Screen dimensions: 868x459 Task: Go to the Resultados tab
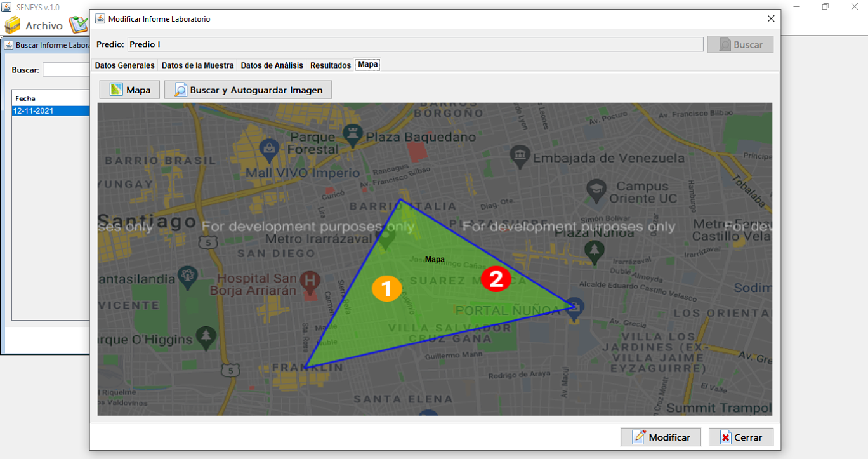pyautogui.click(x=331, y=65)
